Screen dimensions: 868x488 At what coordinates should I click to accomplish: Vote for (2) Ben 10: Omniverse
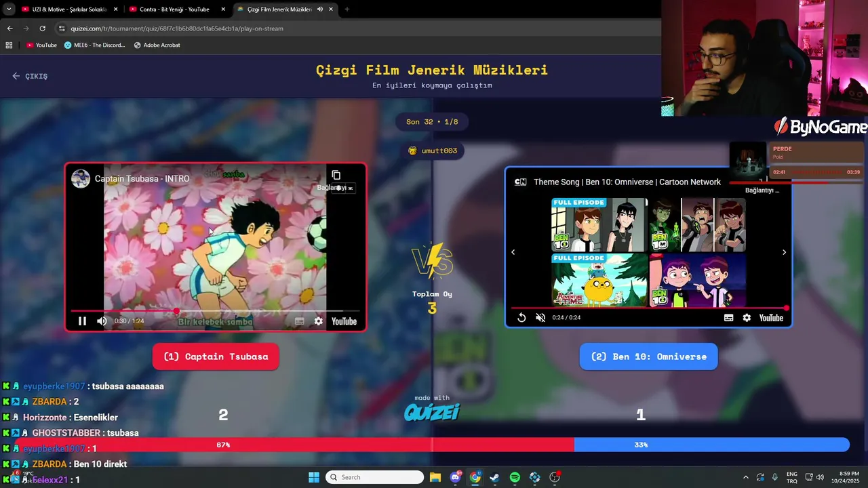coord(648,357)
